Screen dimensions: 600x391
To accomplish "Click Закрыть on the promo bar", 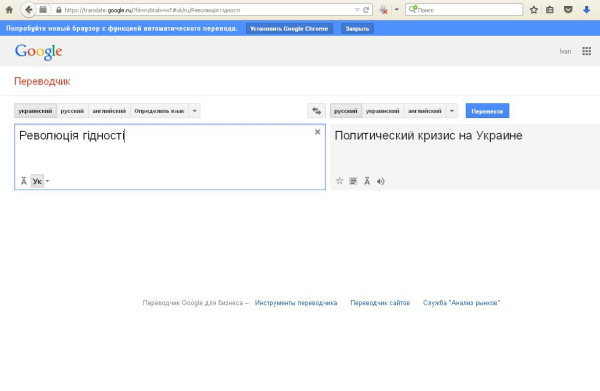I will (x=357, y=29).
